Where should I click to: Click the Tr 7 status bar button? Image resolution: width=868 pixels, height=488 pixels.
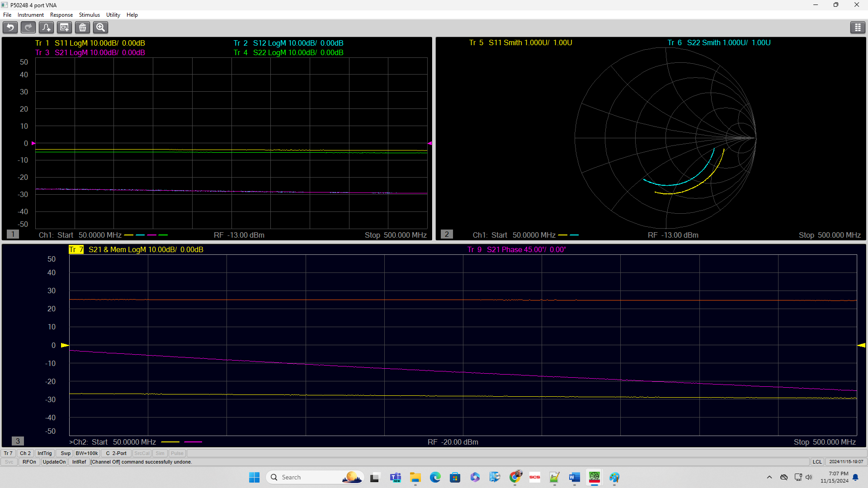click(8, 453)
